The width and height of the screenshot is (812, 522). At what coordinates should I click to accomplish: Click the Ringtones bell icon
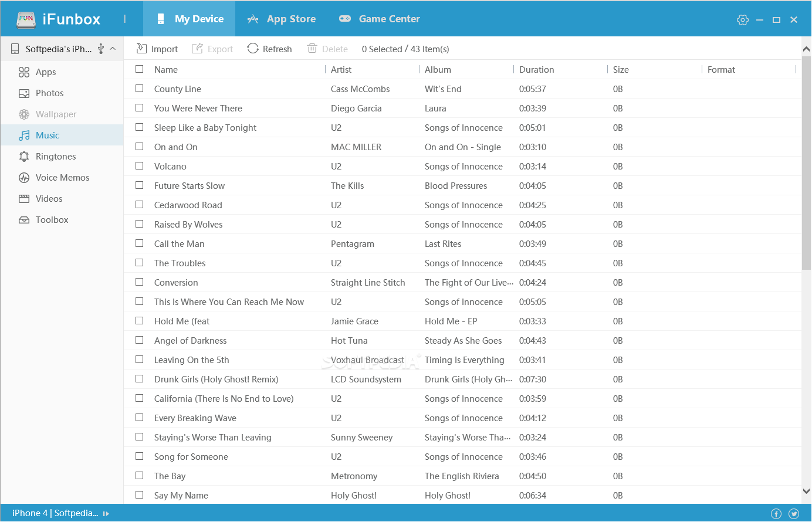click(24, 157)
